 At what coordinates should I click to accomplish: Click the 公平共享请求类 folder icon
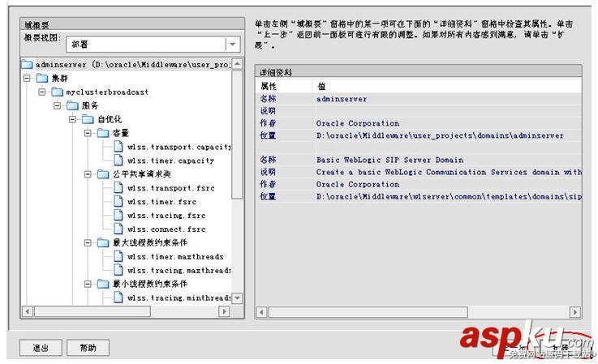(103, 174)
